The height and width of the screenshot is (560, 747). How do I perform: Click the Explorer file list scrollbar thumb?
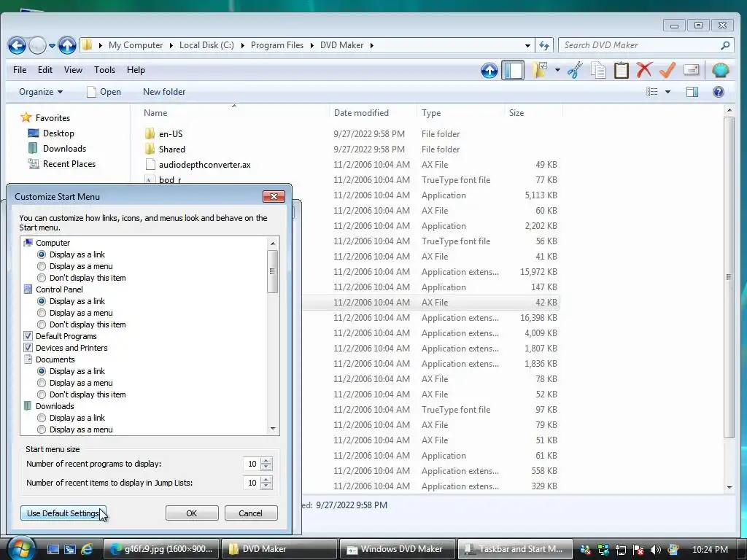click(x=729, y=276)
